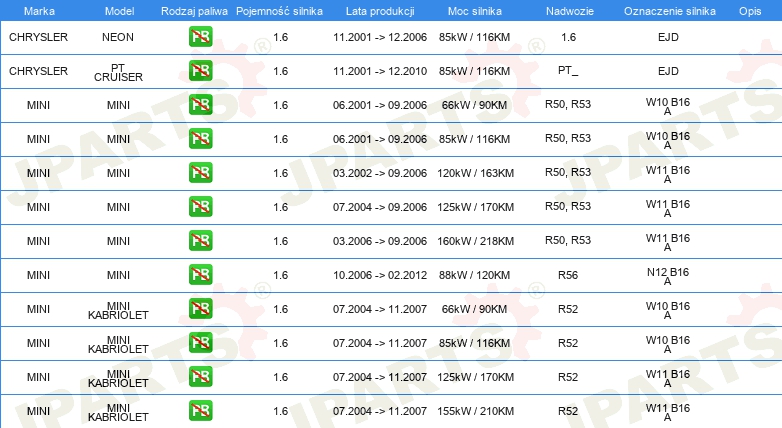This screenshot has height=428, width=782.
Task: Click the N12 B16 A engine code
Action: click(668, 276)
